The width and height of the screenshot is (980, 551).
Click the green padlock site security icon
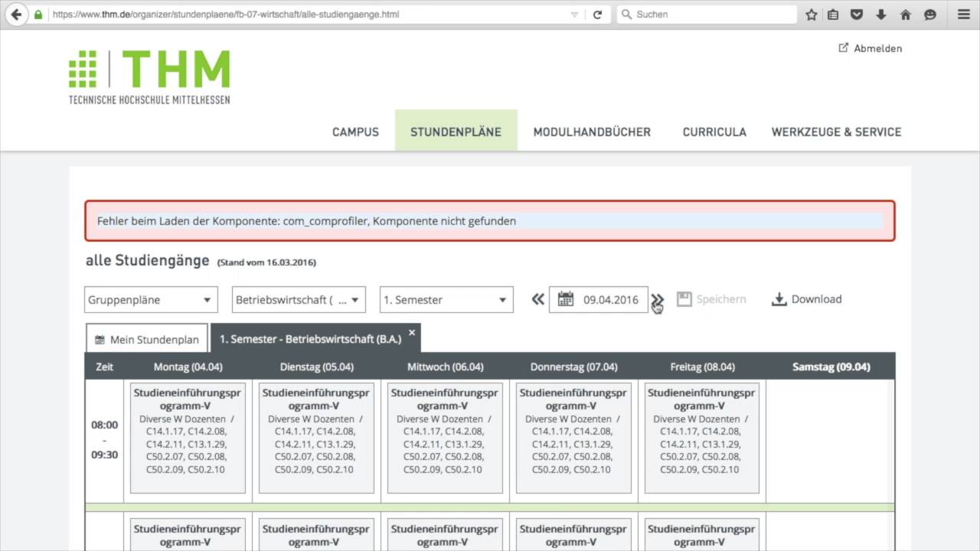click(38, 15)
